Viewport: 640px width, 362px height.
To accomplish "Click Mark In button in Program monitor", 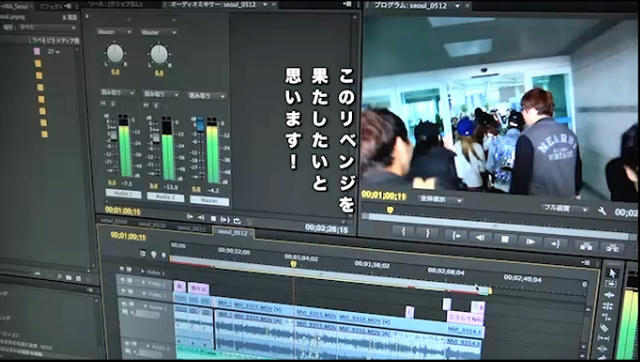I will [x=403, y=231].
